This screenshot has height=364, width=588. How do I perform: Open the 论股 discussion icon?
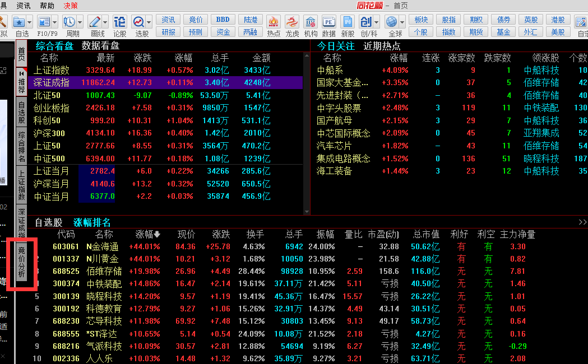pos(119,22)
